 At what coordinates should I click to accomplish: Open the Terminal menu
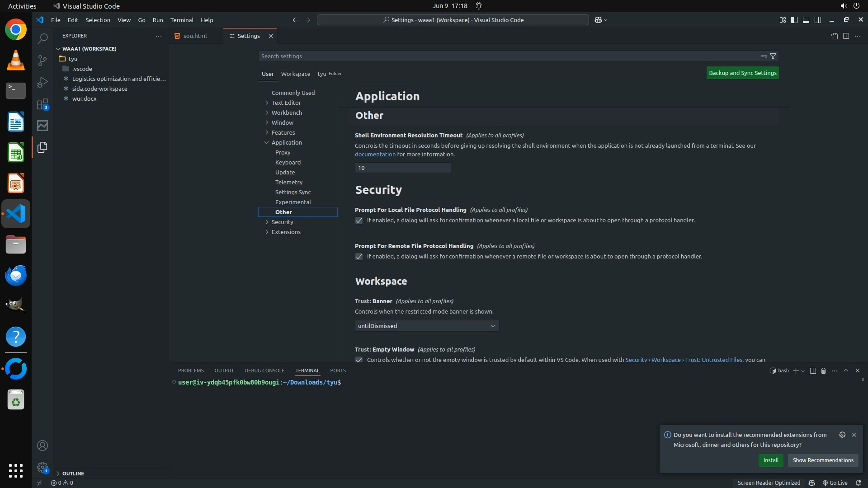[182, 20]
